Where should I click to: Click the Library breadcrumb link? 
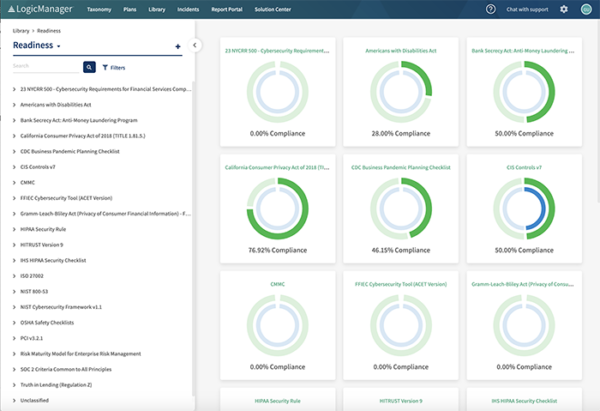(21, 31)
